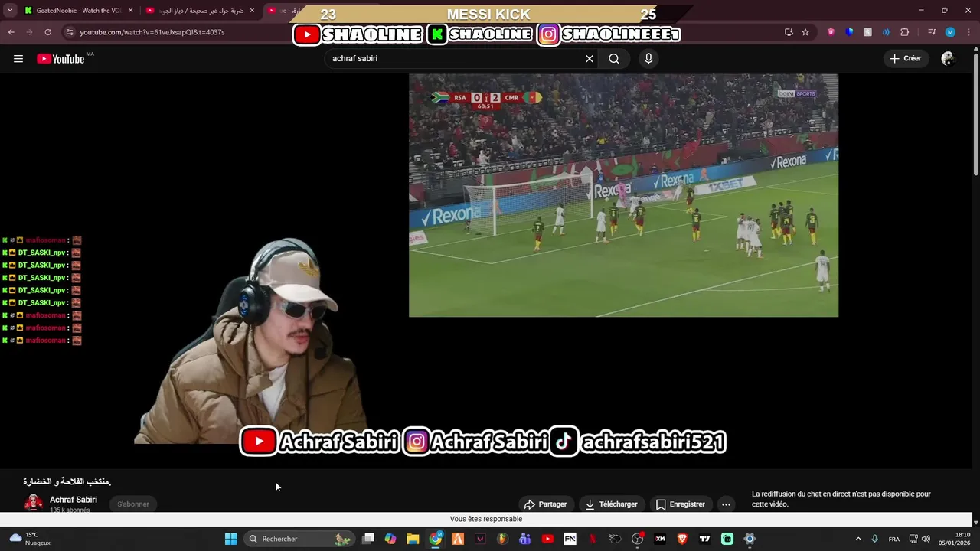Open more actions three-dot menu
The image size is (980, 551).
pyautogui.click(x=726, y=504)
